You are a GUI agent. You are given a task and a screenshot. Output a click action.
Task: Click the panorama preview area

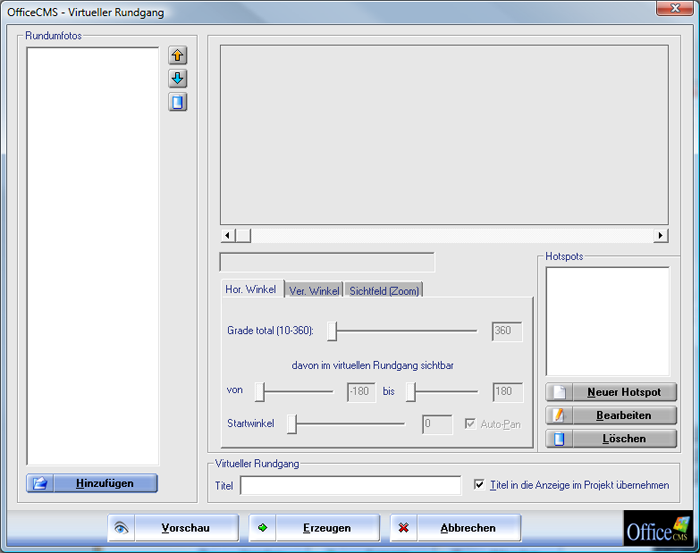[444, 134]
